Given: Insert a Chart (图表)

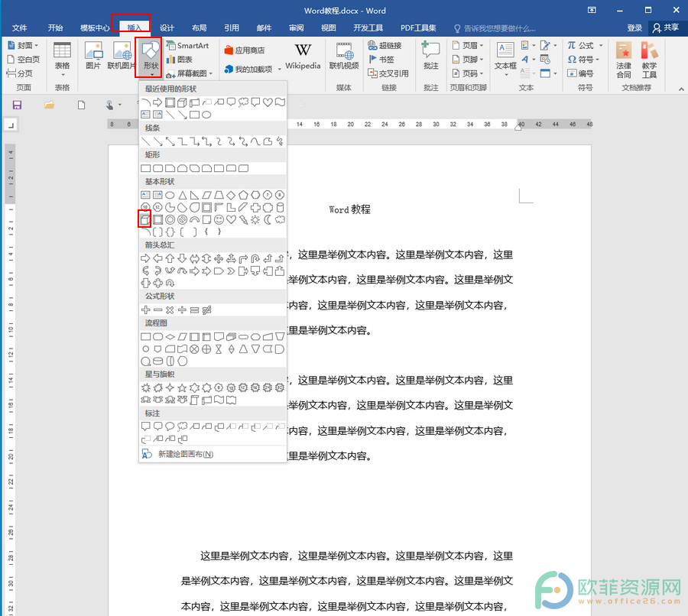Looking at the screenshot, I should [180, 60].
